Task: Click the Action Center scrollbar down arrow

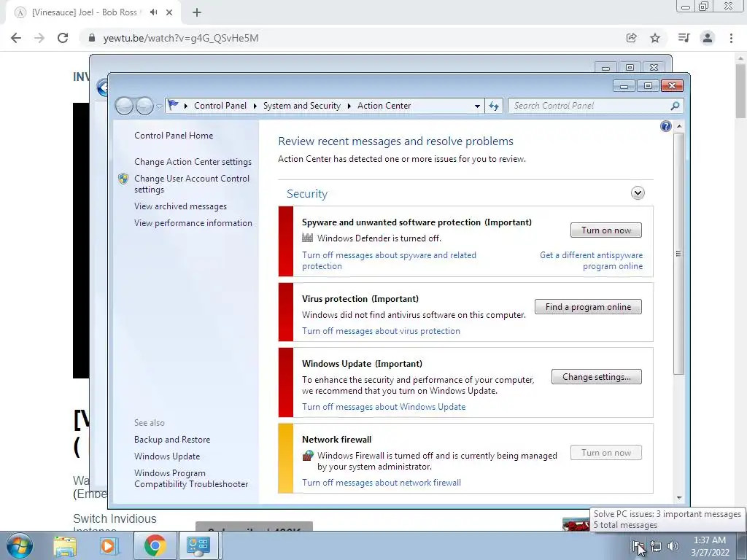Action: click(x=679, y=498)
